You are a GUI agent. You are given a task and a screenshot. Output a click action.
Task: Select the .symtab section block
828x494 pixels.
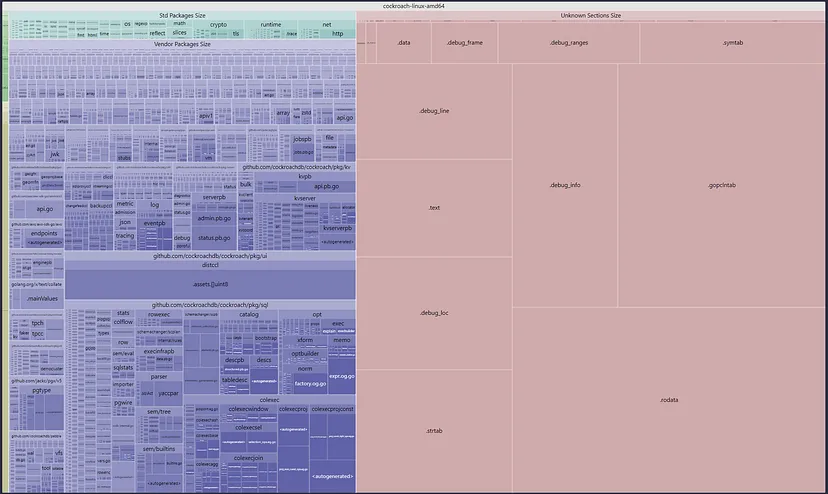click(732, 43)
